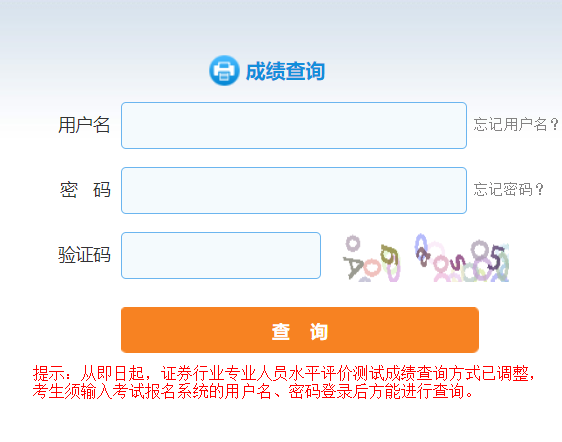Screen dimensions: 562x442
Task: Click the digit 5 at the captcha end
Action: (x=496, y=257)
